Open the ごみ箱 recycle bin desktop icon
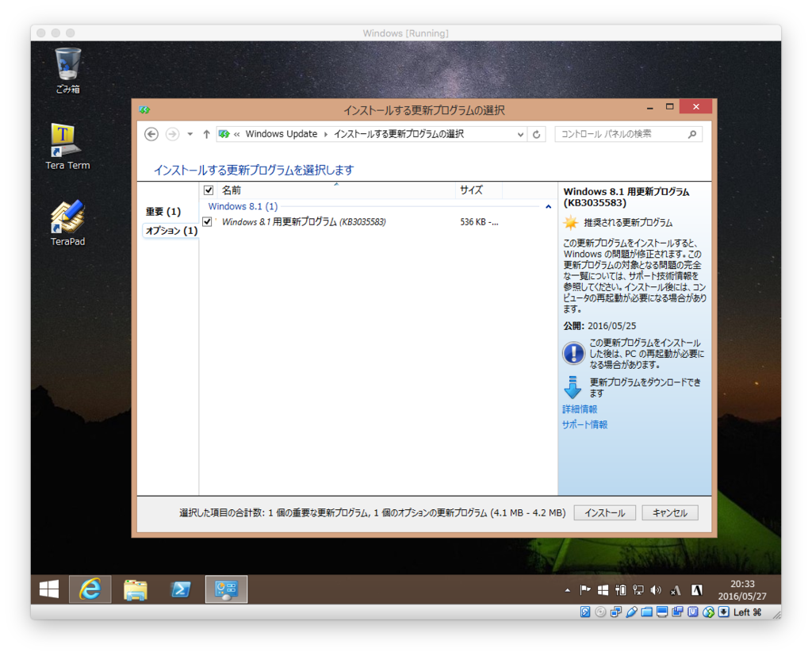 point(68,71)
